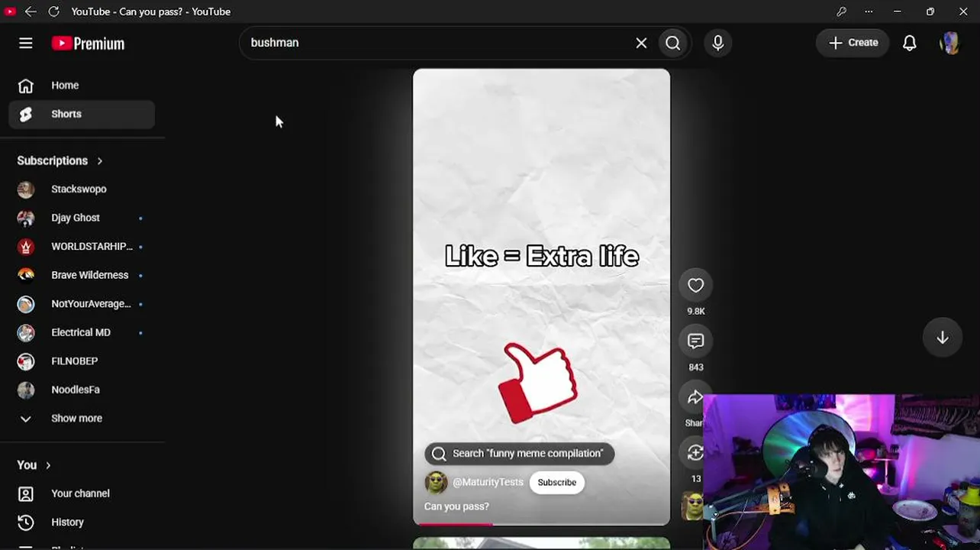The image size is (980, 550).
Task: Click the remix icon on the short
Action: 694,453
